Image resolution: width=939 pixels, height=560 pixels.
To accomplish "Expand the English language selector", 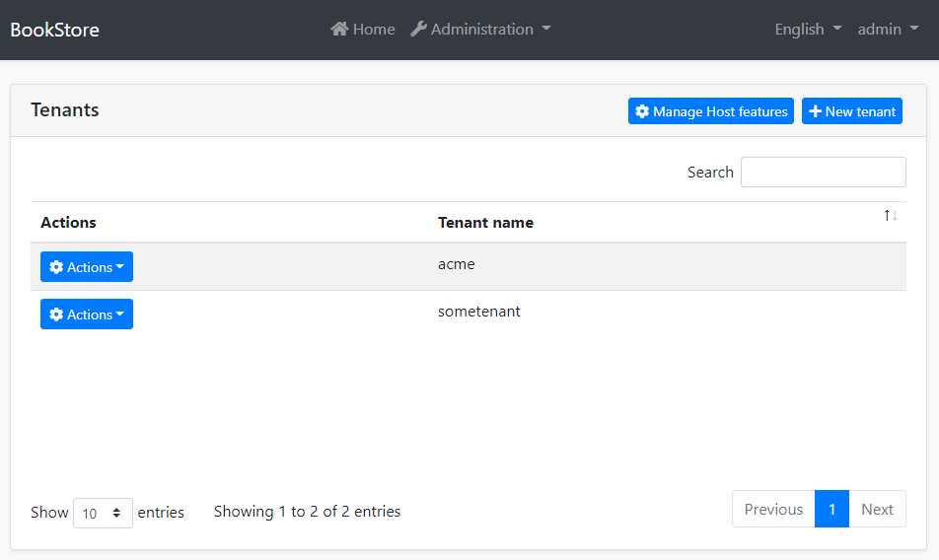I will pyautogui.click(x=808, y=30).
